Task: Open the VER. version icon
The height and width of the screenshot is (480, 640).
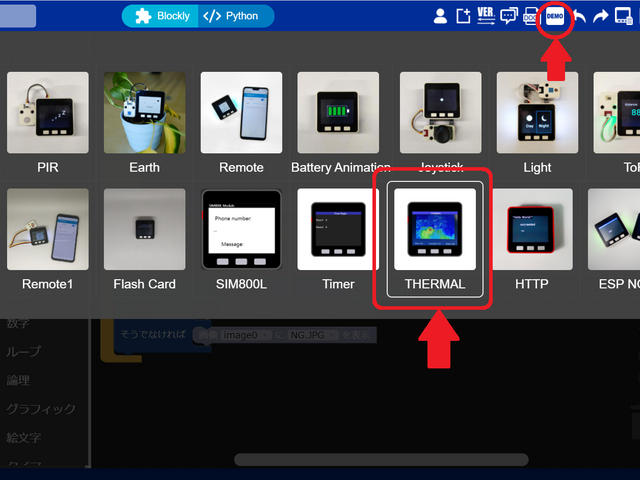Action: (486, 16)
